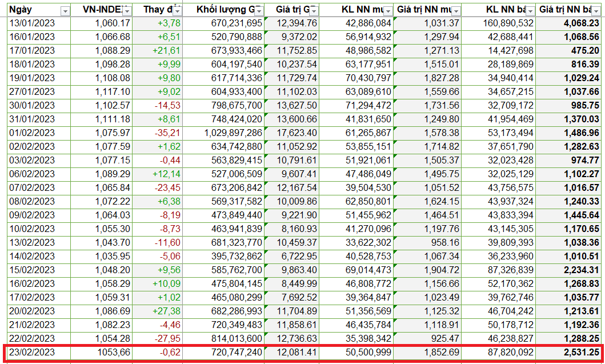Select foreign buy volume 69,014,473
Image resolution: width=605 pixels, height=364 pixels.
(356, 270)
